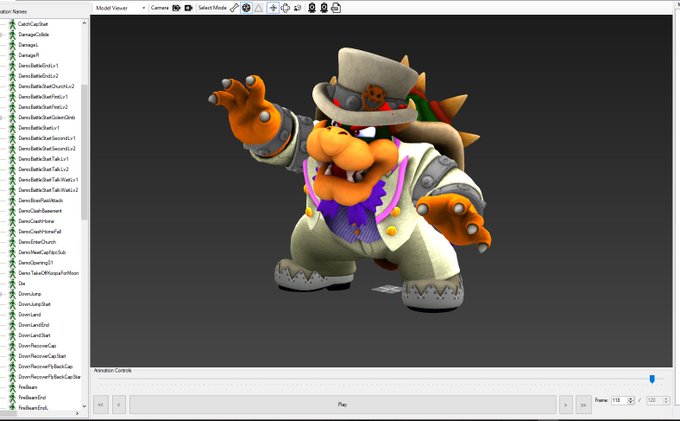680x421 pixels.
Task: Select the DamageR animation
Action: [x=29, y=55]
